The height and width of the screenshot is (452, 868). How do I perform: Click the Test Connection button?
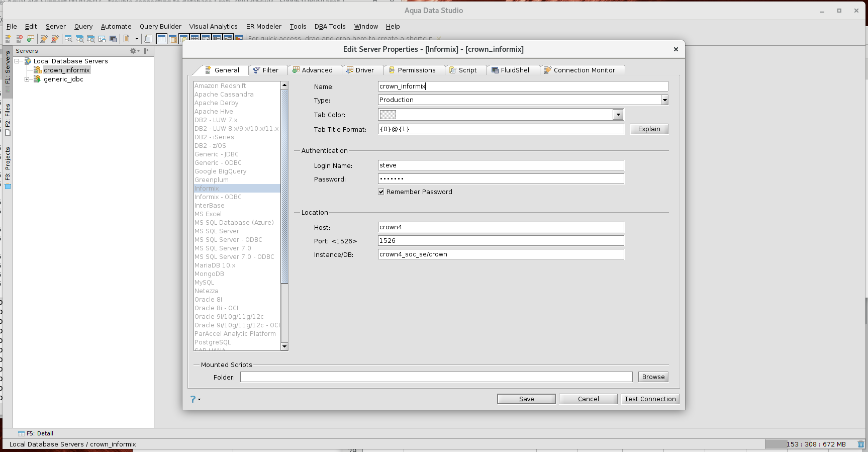click(x=649, y=399)
